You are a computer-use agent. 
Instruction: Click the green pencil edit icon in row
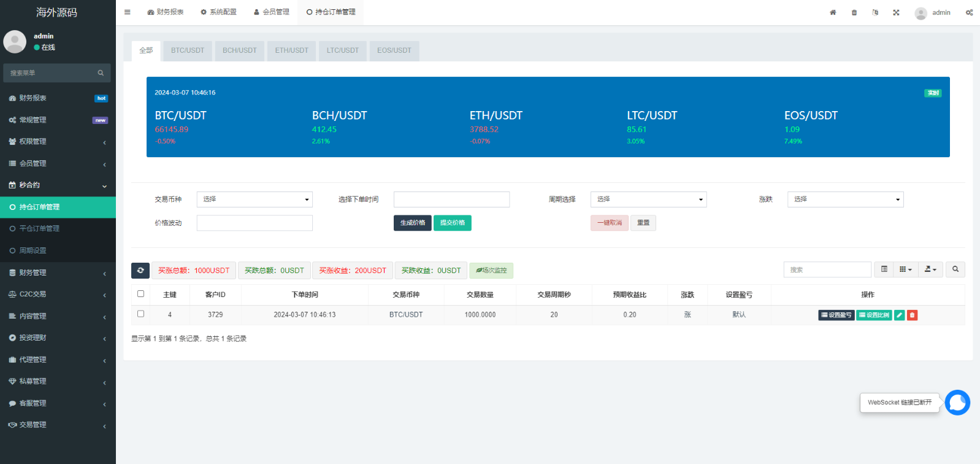point(899,315)
